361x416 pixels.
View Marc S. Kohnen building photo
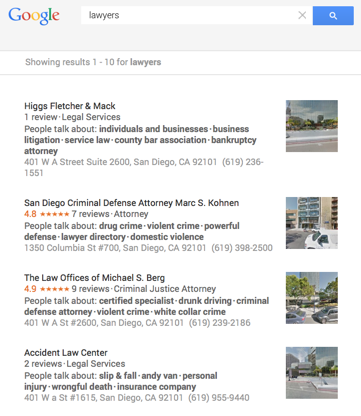point(312,223)
